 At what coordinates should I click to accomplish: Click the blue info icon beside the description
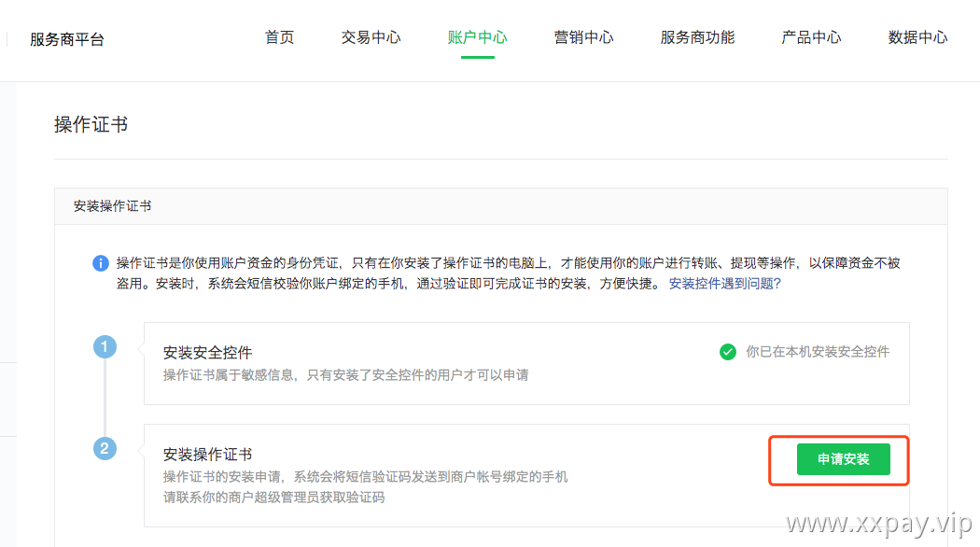[101, 263]
